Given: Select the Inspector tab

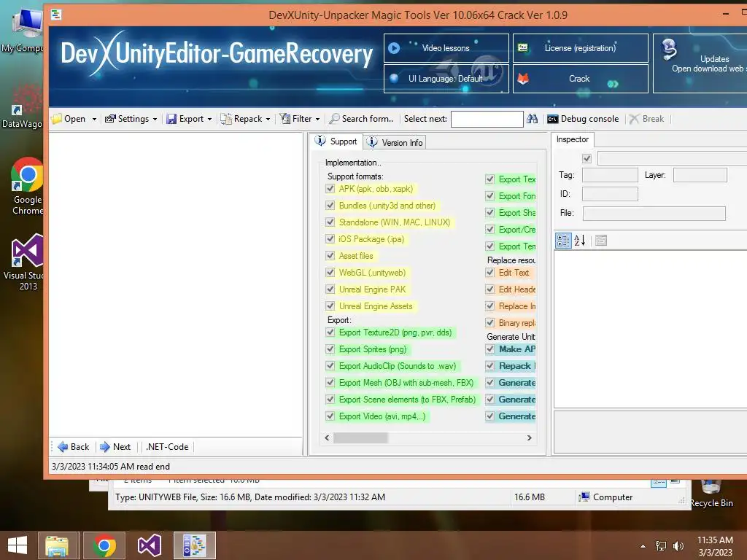Looking at the screenshot, I should point(573,139).
